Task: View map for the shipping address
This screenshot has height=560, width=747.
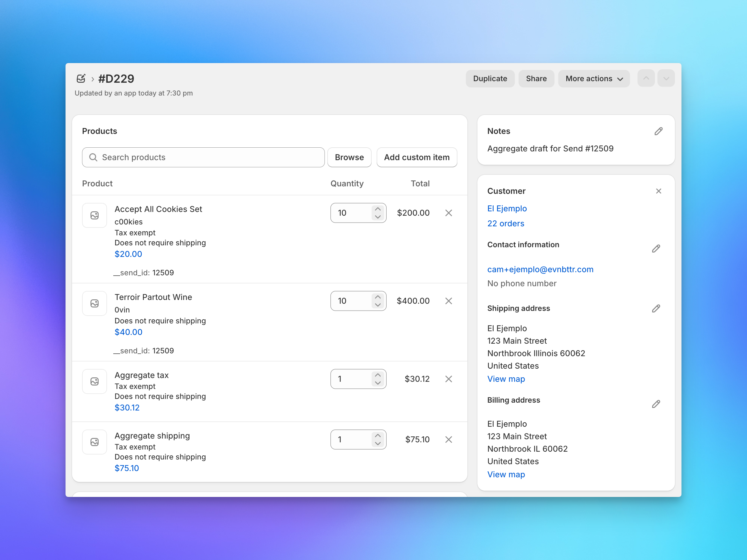Action: (x=505, y=379)
